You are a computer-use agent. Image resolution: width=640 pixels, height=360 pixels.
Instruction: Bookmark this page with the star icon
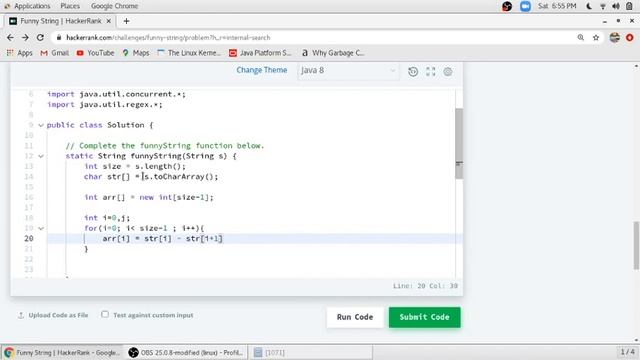pos(596,38)
